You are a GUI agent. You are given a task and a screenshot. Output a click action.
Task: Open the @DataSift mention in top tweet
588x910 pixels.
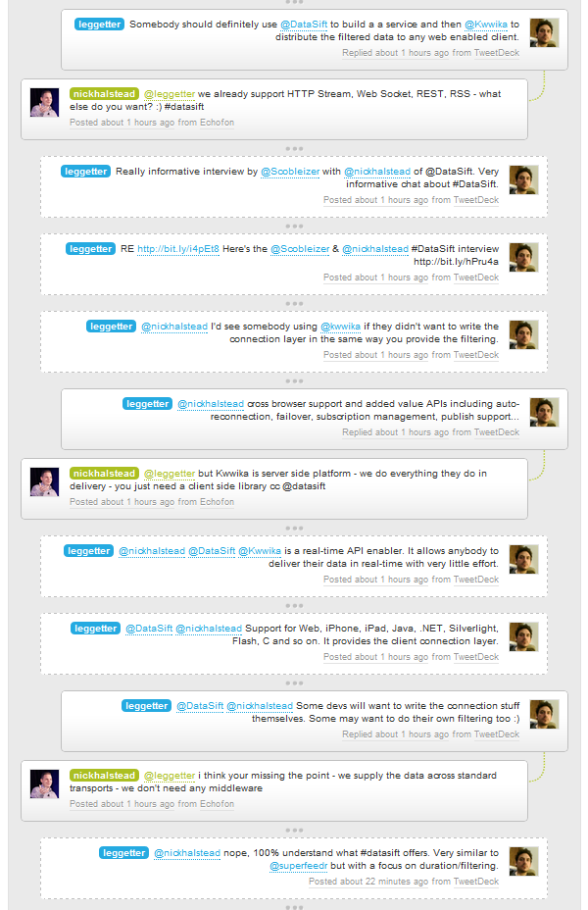pos(304,25)
